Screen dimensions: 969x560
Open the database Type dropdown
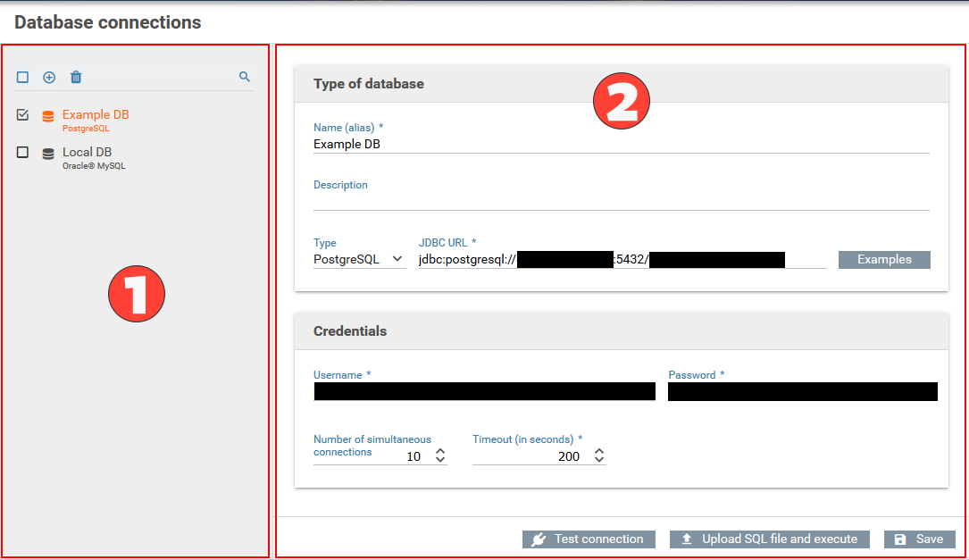[x=359, y=259]
